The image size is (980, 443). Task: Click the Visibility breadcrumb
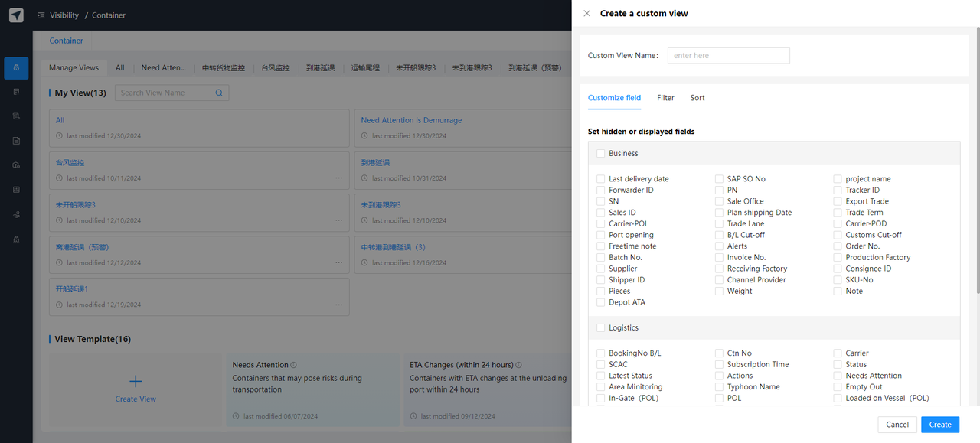[x=64, y=15]
